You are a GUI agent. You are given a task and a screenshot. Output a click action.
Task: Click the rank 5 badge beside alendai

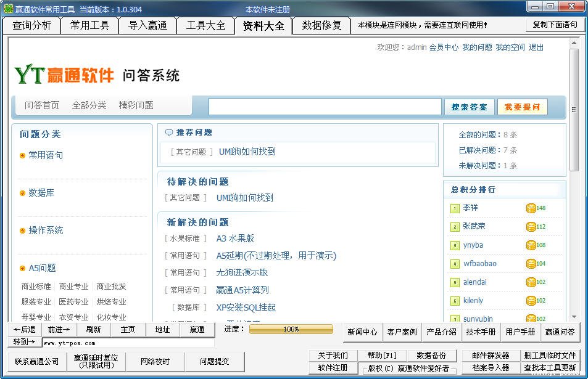[x=455, y=282]
